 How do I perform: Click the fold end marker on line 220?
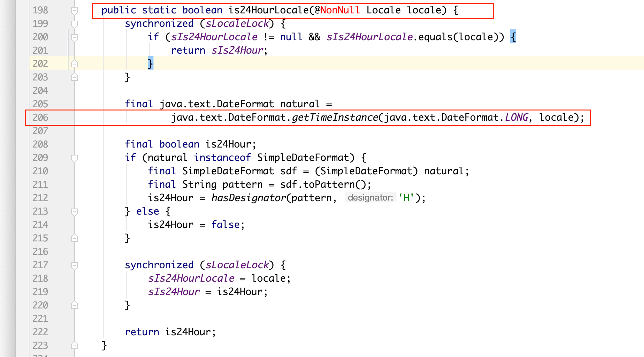[x=75, y=305]
